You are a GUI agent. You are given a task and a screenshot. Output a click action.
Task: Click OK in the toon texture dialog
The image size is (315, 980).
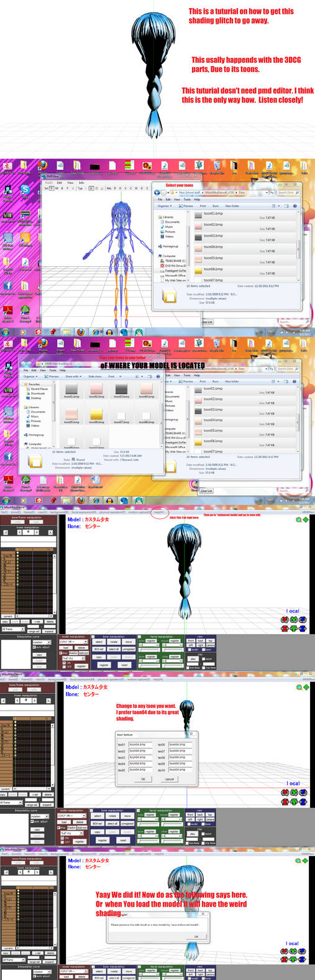coord(143,778)
